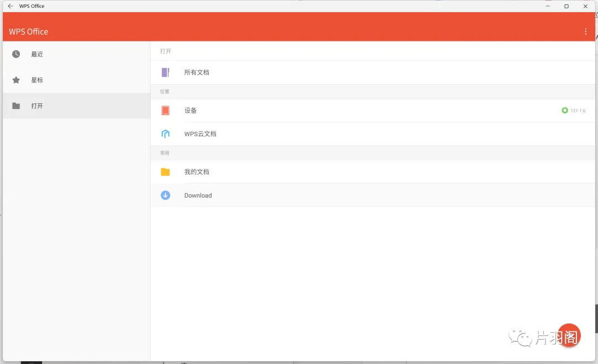Click the 121.1 G storage value
The height and width of the screenshot is (364, 598).
point(578,111)
